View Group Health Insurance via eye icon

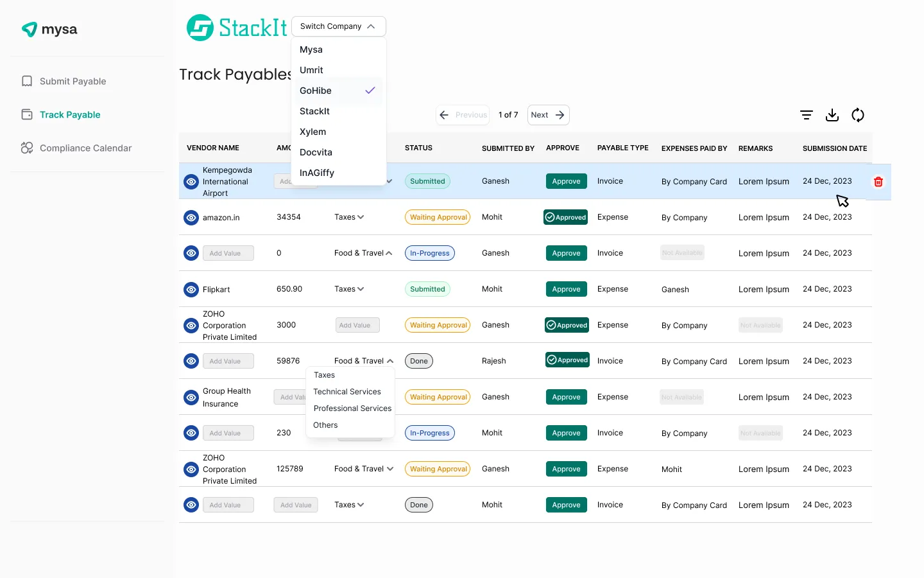pyautogui.click(x=191, y=398)
